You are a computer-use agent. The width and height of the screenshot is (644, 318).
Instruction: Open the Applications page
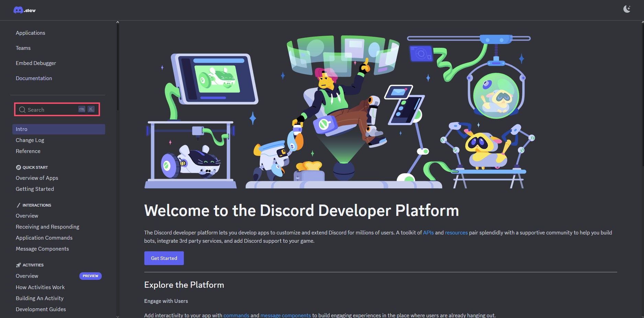point(31,33)
